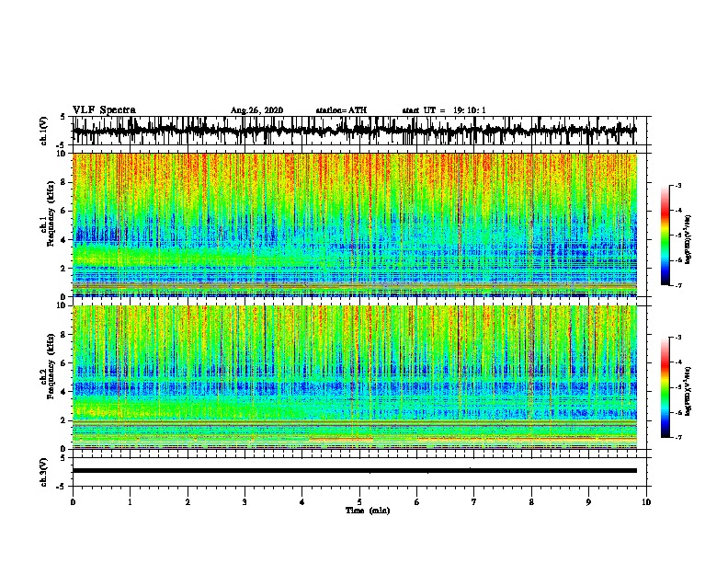This screenshot has height=563, width=728.
Task: Click the log(PSD) label beside ch.1 colorbar
Action: (688, 239)
